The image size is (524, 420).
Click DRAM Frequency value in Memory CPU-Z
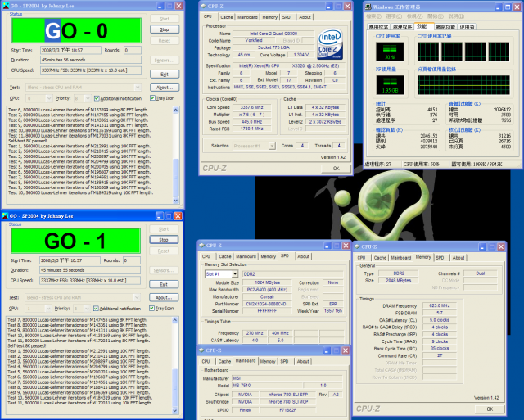coord(440,305)
